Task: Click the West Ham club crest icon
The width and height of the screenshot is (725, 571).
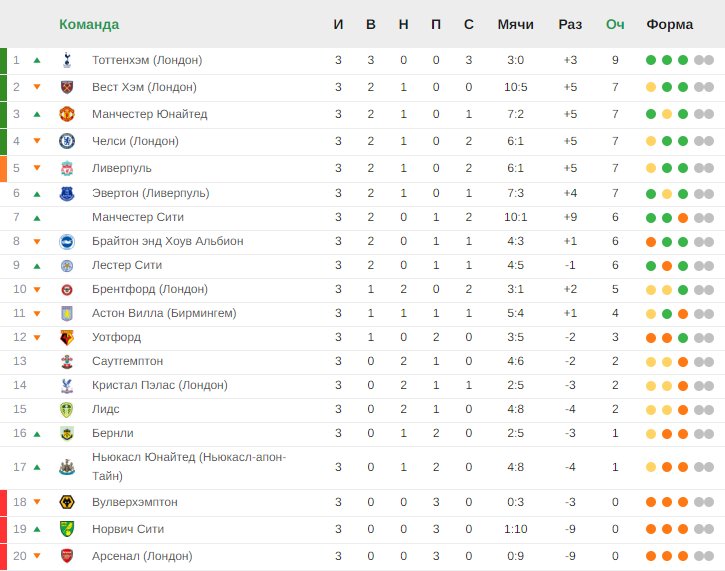Action: pos(67,87)
